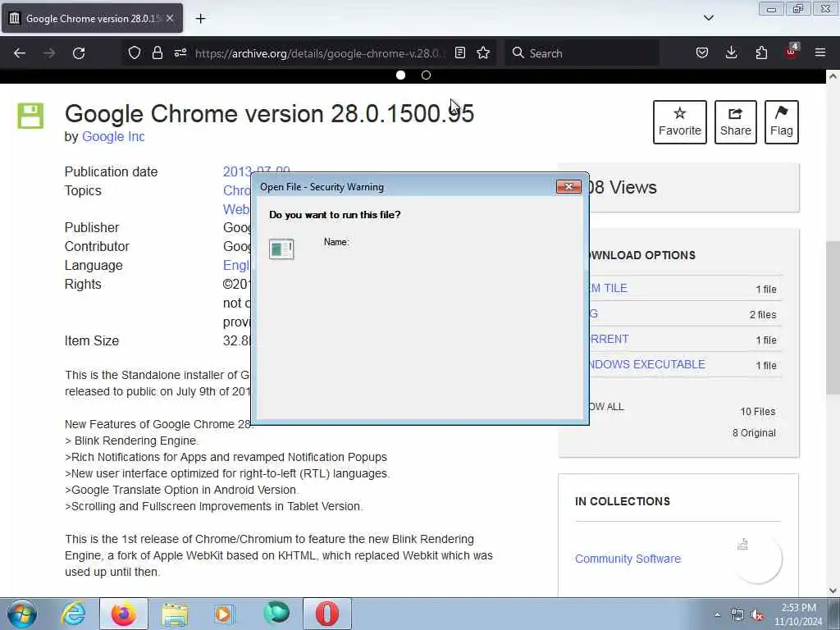Open Windows Media Player taskbar icon

tap(224, 614)
